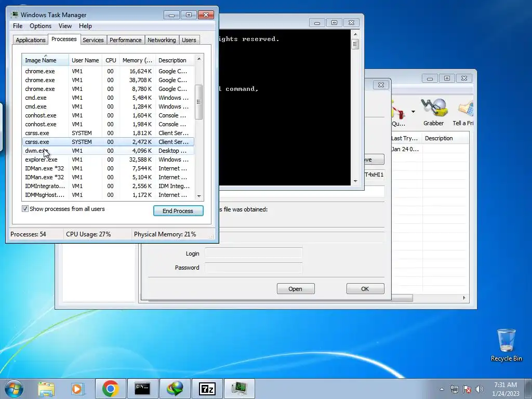Open the Action Center flag icon
Image resolution: width=532 pixels, height=399 pixels.
pos(467,389)
